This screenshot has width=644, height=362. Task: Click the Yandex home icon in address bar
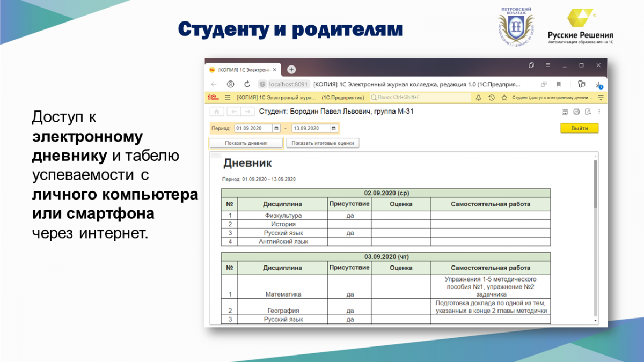click(230, 84)
